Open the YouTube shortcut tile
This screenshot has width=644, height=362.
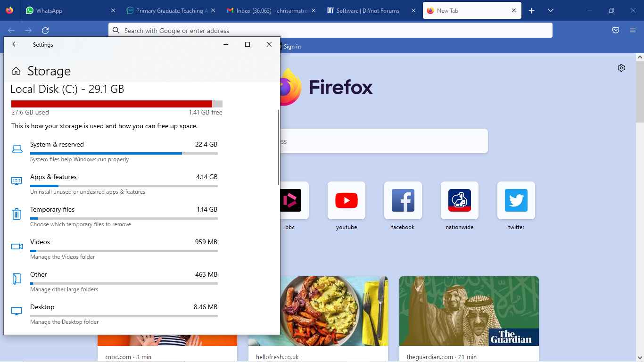[x=347, y=201]
